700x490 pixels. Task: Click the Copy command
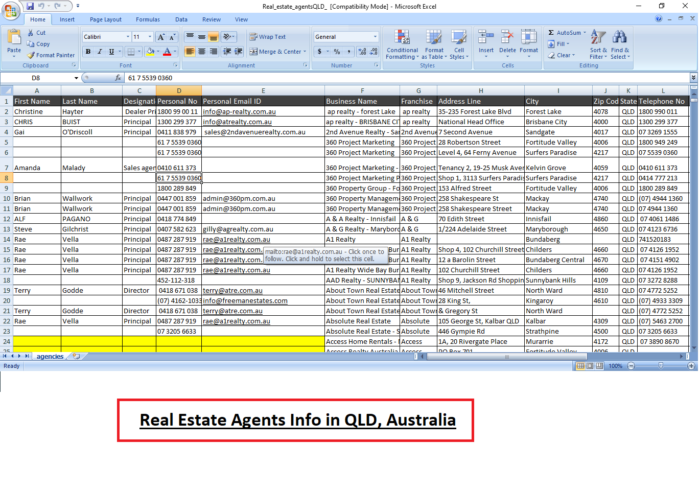coord(38,44)
